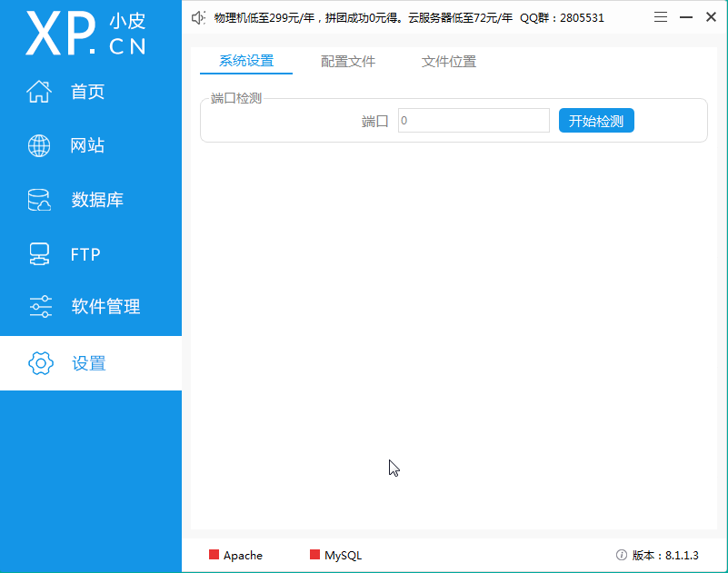Open the 网站 globe icon section
Image resolution: width=728 pixels, height=573 pixels.
[x=39, y=145]
